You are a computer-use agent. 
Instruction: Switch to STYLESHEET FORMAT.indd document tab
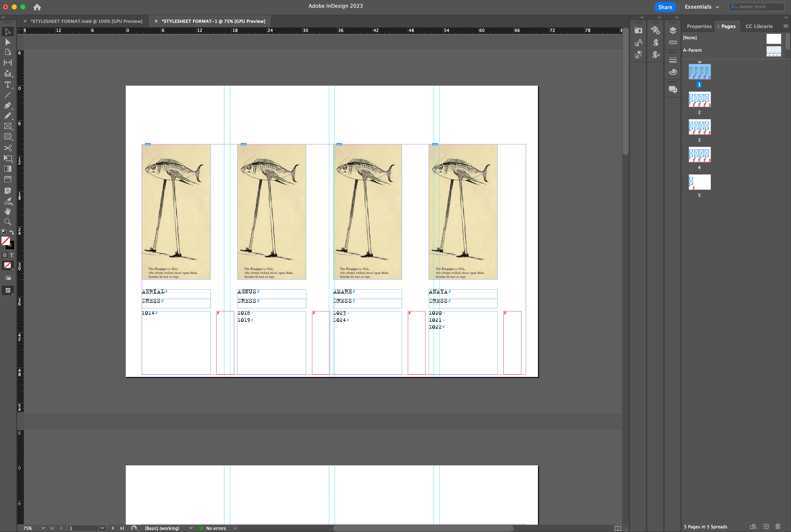(86, 21)
